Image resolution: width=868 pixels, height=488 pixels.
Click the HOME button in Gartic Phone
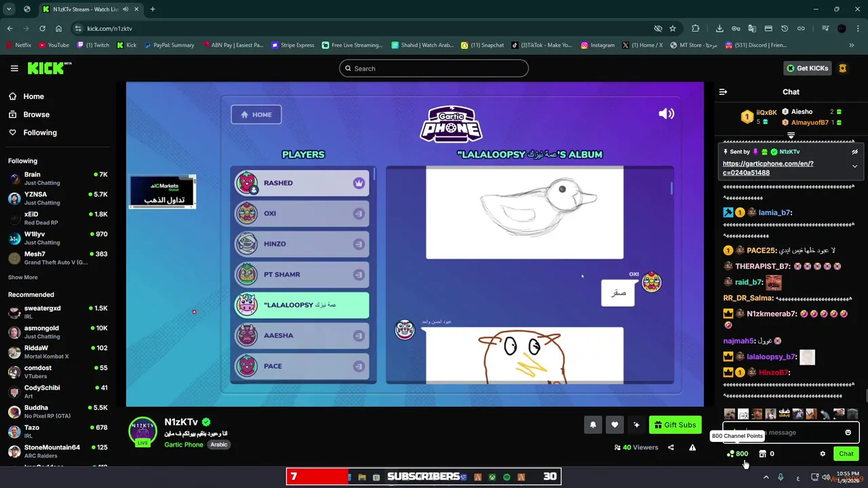(256, 115)
